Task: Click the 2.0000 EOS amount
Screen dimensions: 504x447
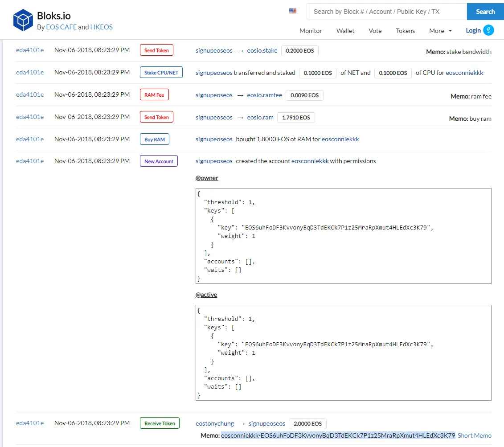Action: pyautogui.click(x=307, y=423)
